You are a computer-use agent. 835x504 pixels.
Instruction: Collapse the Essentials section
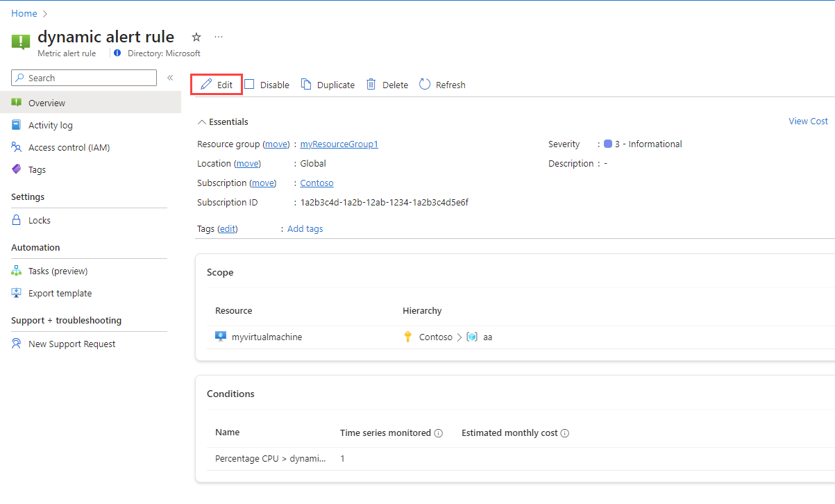pos(201,121)
